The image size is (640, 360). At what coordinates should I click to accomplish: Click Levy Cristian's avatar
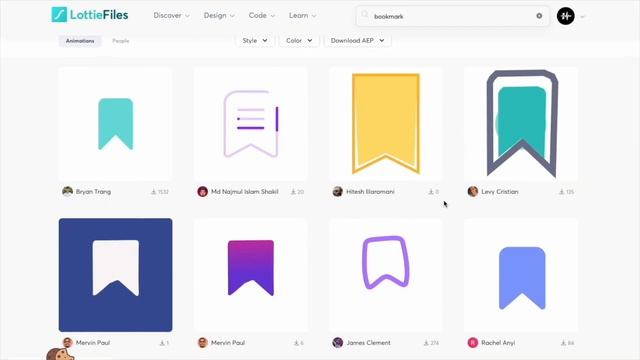(x=473, y=191)
